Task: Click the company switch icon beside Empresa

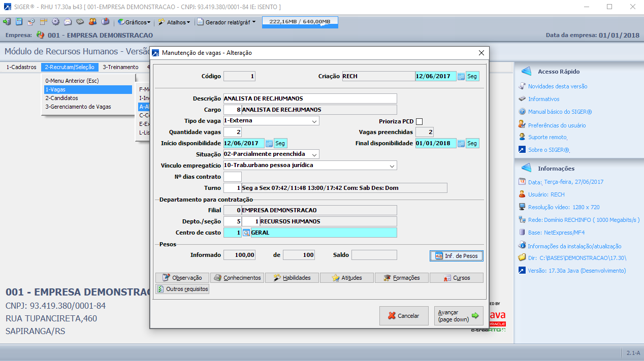Action: 41,36
